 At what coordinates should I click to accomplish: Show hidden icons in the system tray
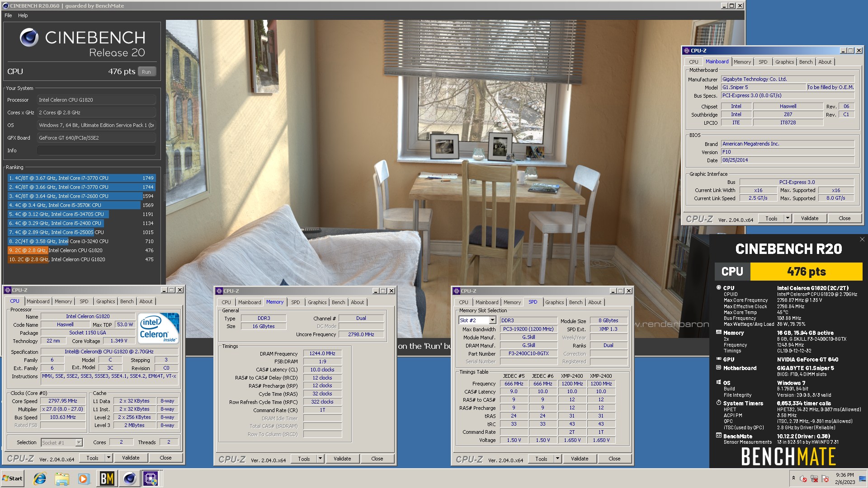(793, 478)
